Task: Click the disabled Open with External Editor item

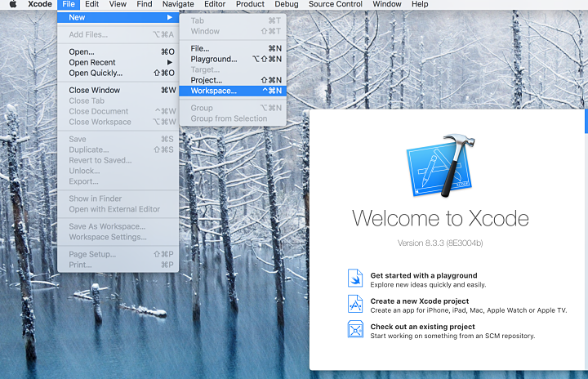Action: coord(118,208)
